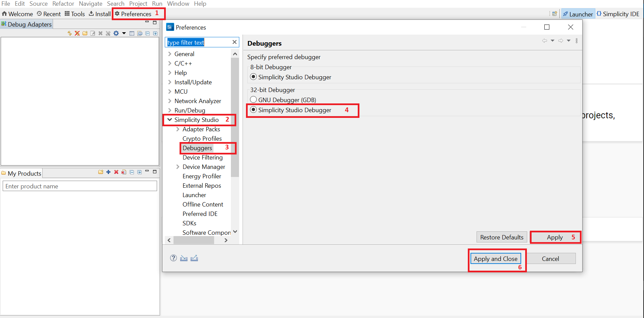
Task: Open the dropdown arrow beside the blue gear
Action: pos(124,33)
